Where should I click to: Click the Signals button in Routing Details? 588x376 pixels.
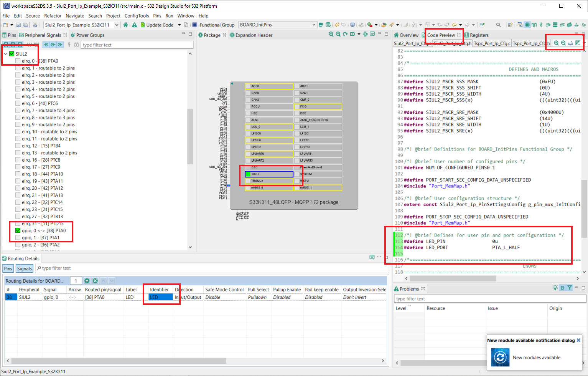(24, 268)
